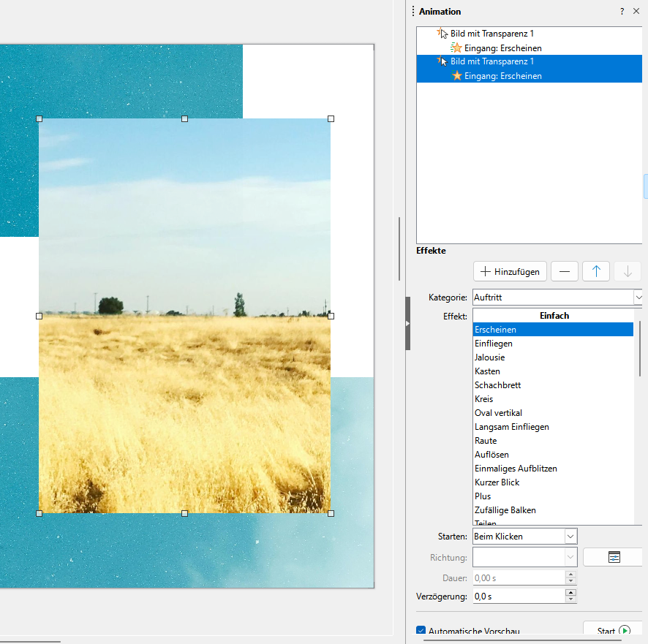Close the Animation sidebar panel
Viewport: 648px width, 644px height.
click(x=636, y=12)
